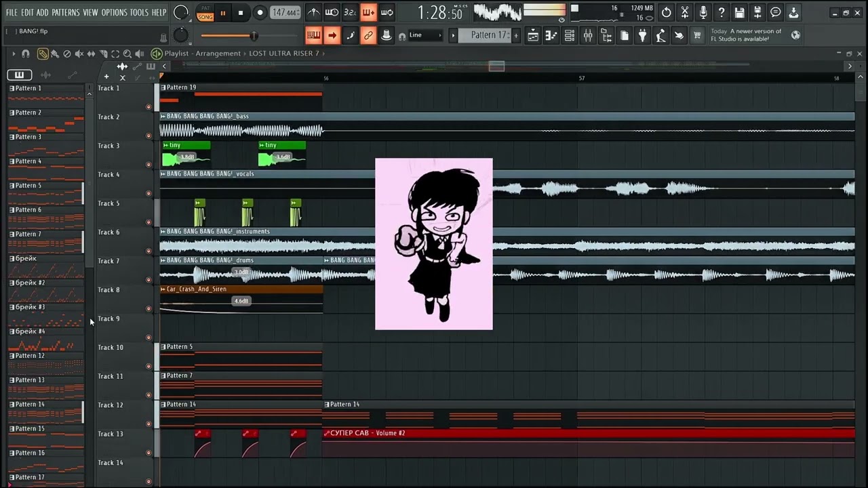Switch to SONG playback mode
The height and width of the screenshot is (488, 868).
pos(205,16)
